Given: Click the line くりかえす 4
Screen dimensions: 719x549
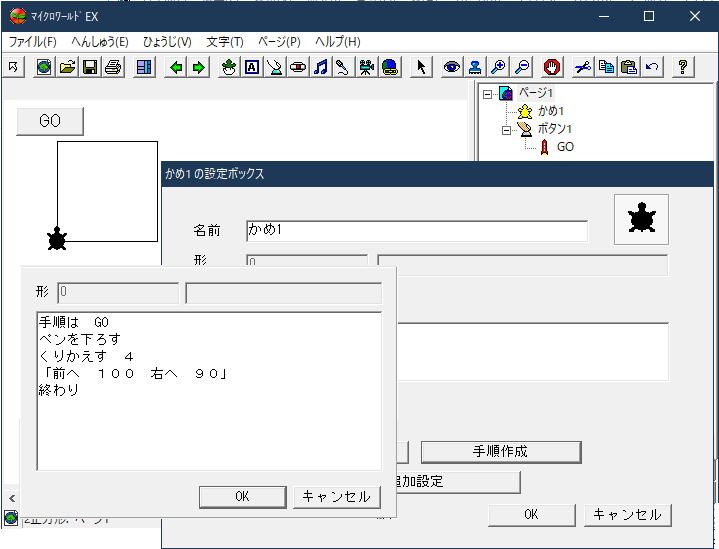Looking at the screenshot, I should (86, 356).
